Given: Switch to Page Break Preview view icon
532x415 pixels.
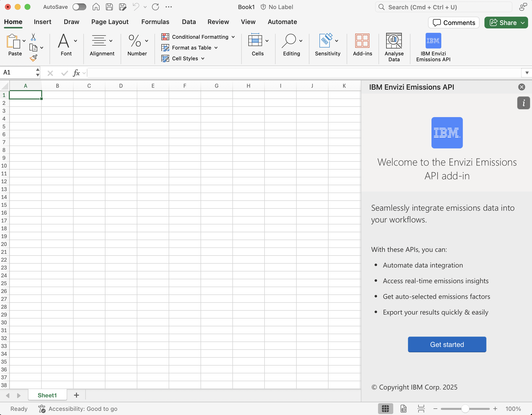Looking at the screenshot, I should point(421,409).
